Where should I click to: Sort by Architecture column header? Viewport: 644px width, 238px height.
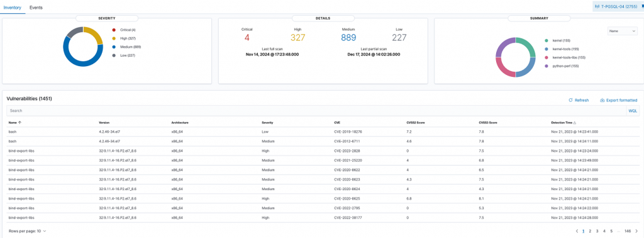point(180,123)
